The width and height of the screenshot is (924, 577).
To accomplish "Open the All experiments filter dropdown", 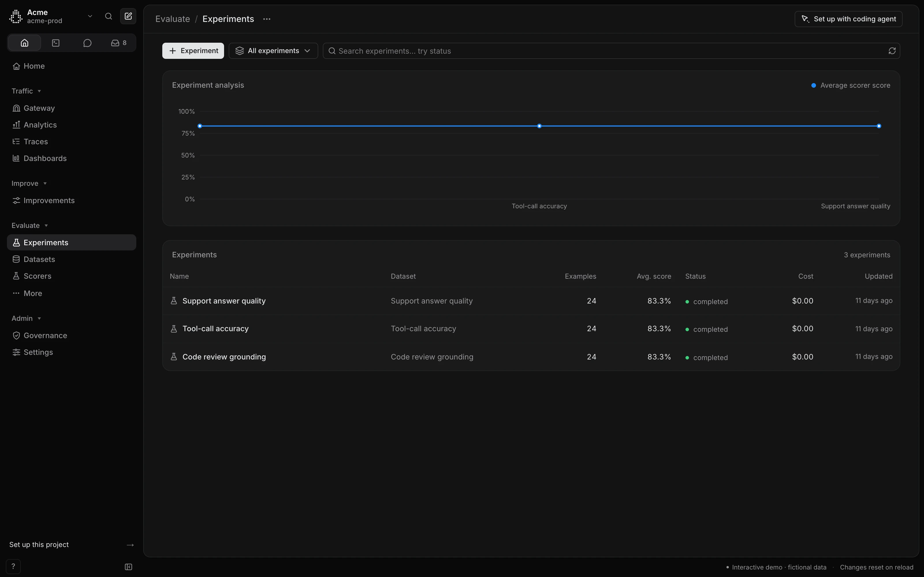I will click(273, 51).
